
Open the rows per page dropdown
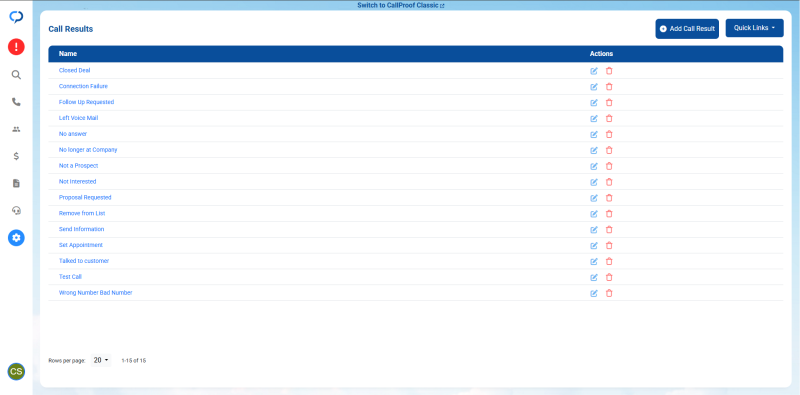click(101, 360)
